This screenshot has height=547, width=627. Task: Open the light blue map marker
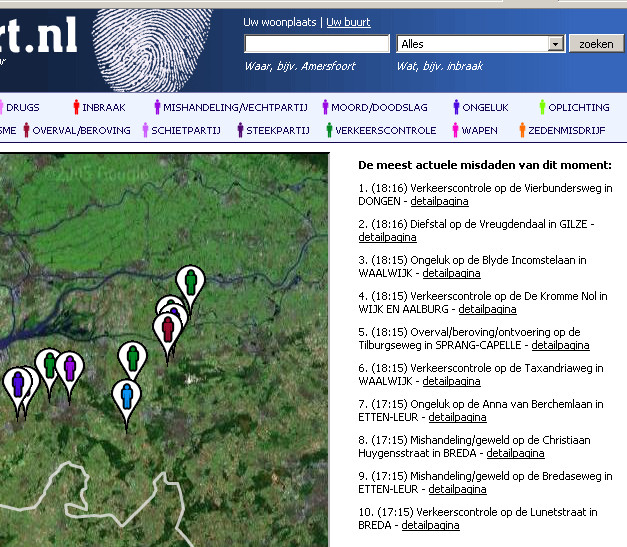(126, 396)
